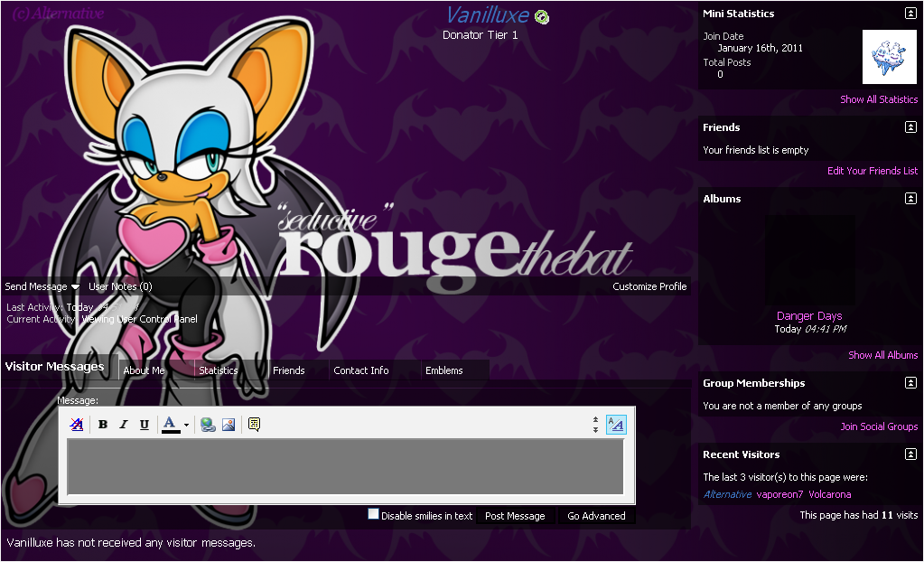Visit recent visitor vaporeon7's profile
Screen dimensions: 924x562
point(779,494)
